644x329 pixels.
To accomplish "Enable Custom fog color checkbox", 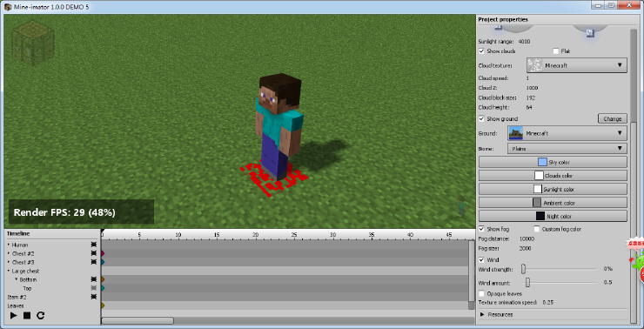I will (x=536, y=229).
